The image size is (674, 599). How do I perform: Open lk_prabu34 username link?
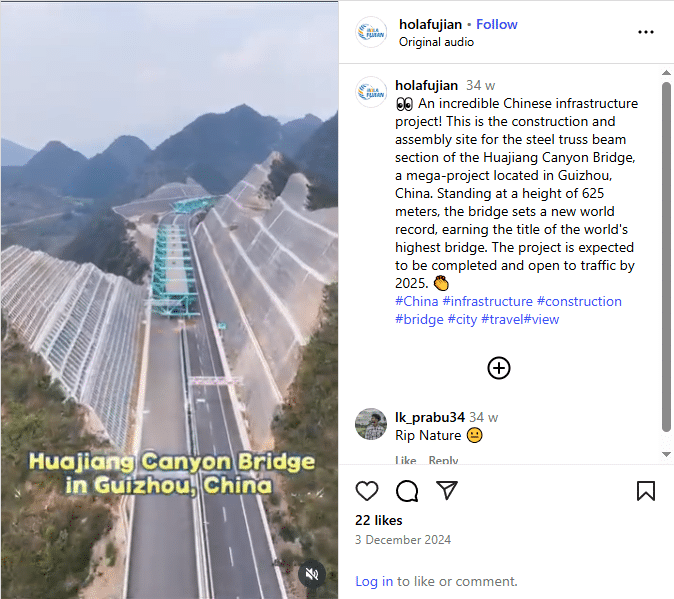pyautogui.click(x=430, y=417)
